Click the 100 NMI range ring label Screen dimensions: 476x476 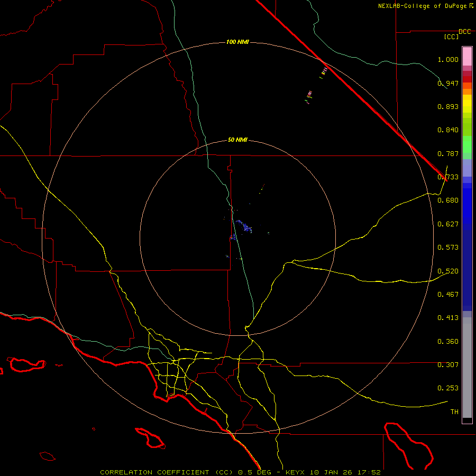click(237, 42)
